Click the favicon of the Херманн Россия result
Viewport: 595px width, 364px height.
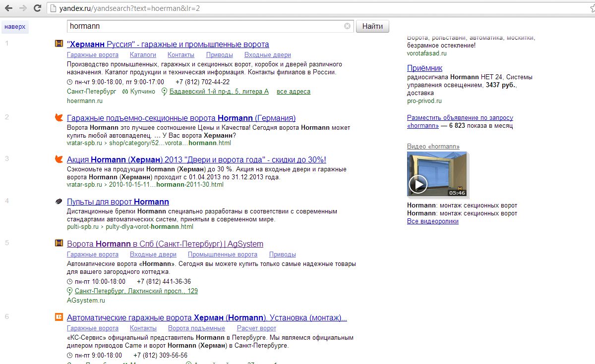tap(59, 44)
